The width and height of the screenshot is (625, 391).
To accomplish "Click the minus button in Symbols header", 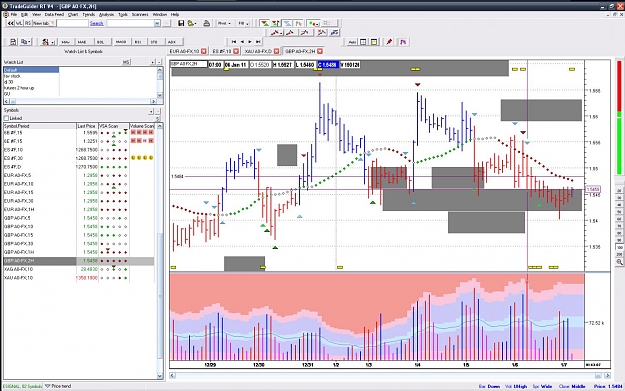I will [x=158, y=111].
